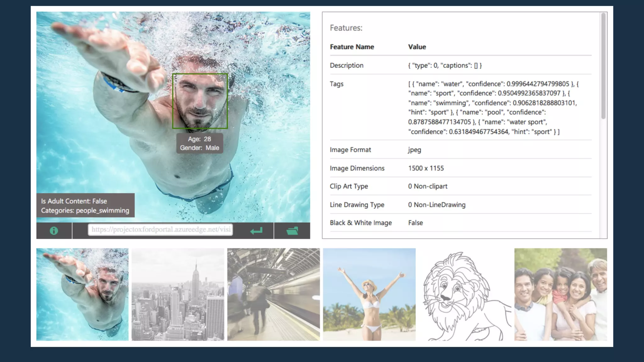Screen dimensions: 644x362
Task: Click the Feature Name column header
Action: [x=352, y=47]
